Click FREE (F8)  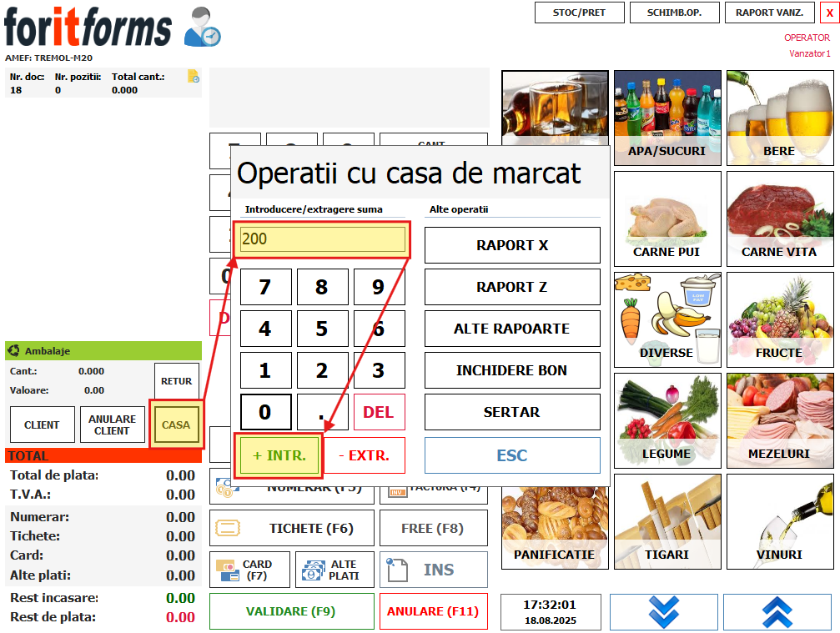[434, 528]
